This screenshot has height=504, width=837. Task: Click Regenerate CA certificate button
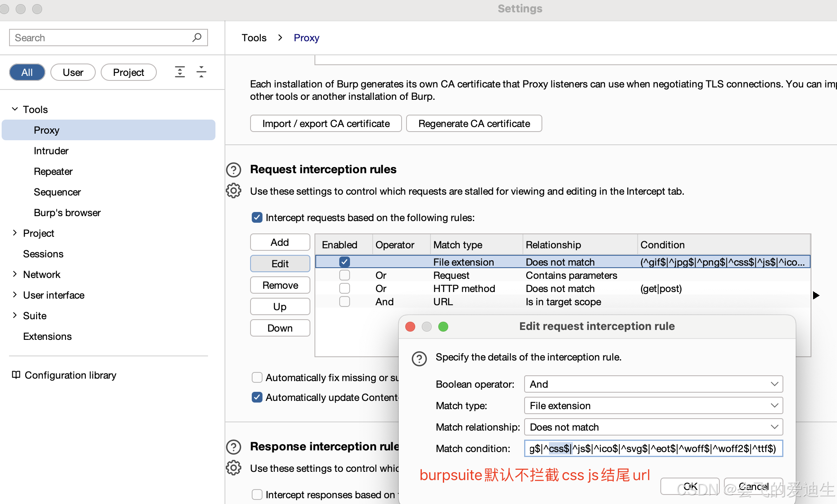click(x=474, y=123)
